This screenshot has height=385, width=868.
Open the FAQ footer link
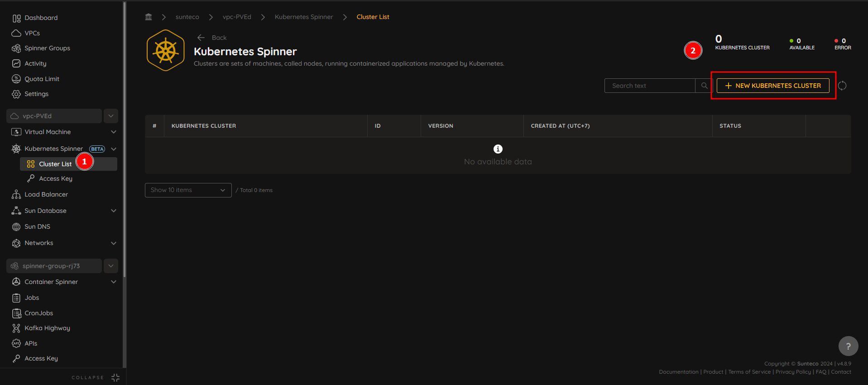pos(821,372)
